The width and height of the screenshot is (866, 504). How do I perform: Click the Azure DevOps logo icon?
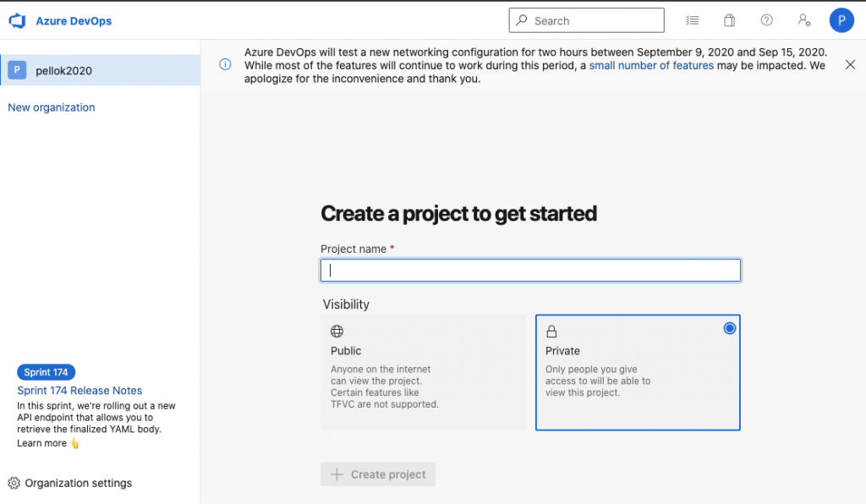pyautogui.click(x=17, y=21)
